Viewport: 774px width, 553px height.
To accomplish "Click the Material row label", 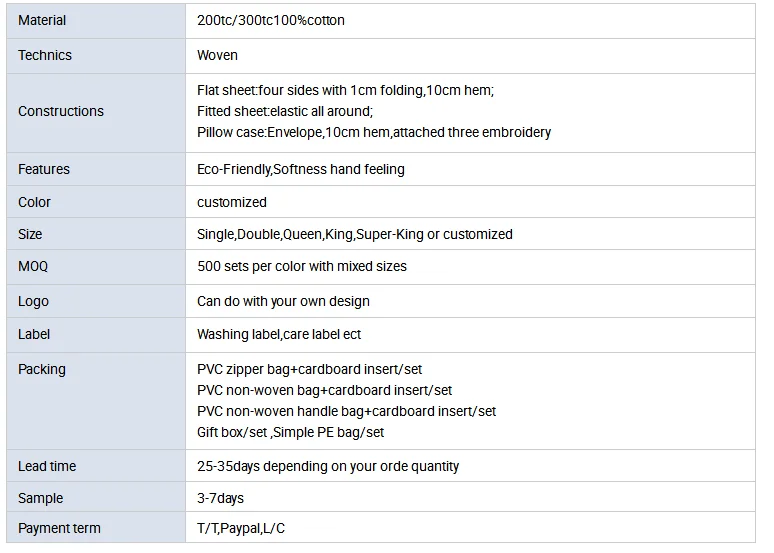I will (42, 20).
